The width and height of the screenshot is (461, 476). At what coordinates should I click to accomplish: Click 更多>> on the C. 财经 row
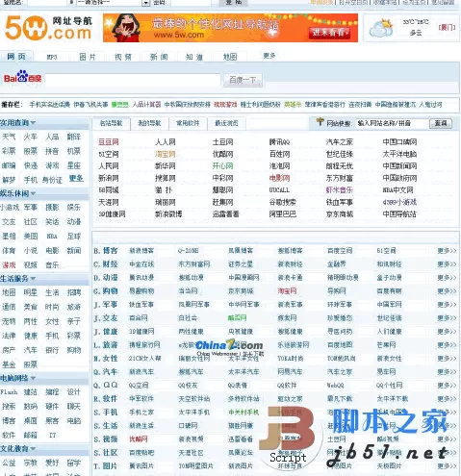pos(447,264)
